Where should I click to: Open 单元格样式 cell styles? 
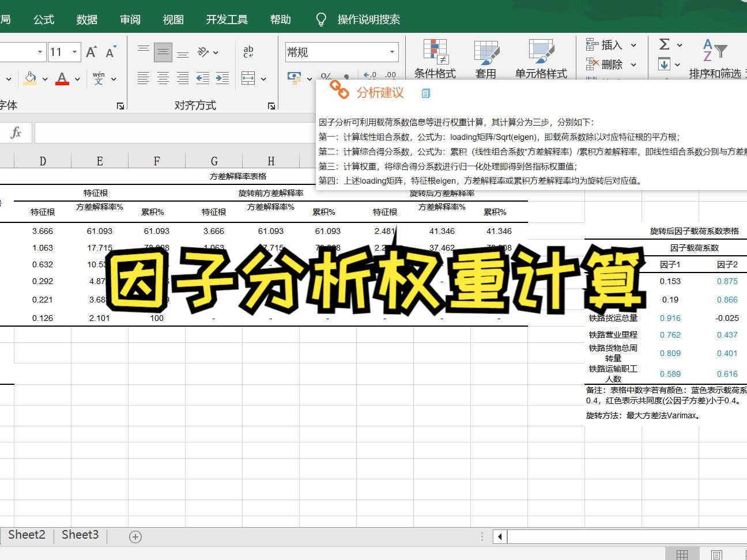(541, 59)
